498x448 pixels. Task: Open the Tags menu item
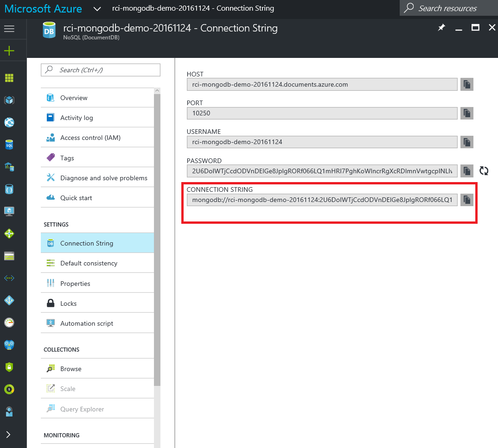click(97, 158)
